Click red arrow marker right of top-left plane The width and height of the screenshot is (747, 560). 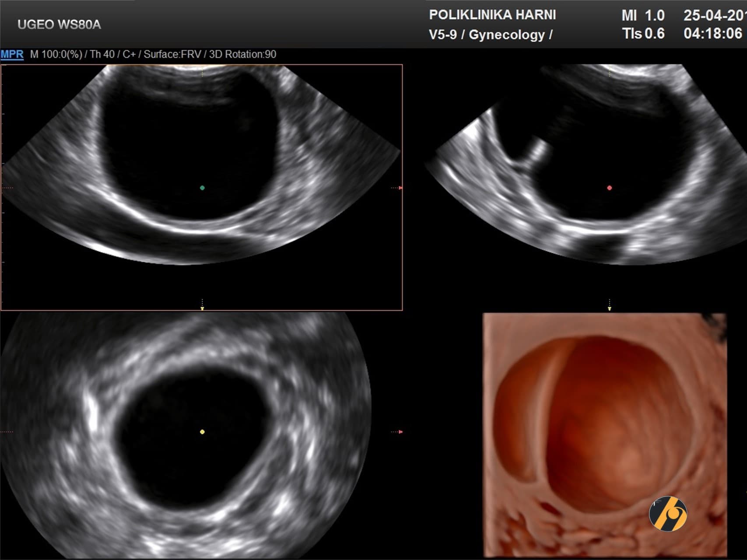click(400, 188)
